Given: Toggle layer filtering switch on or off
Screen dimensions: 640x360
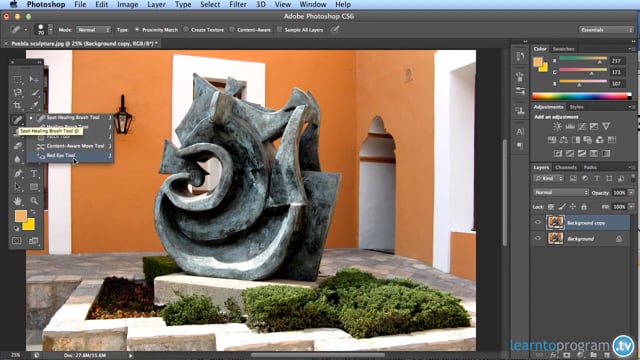Looking at the screenshot, I should [633, 178].
